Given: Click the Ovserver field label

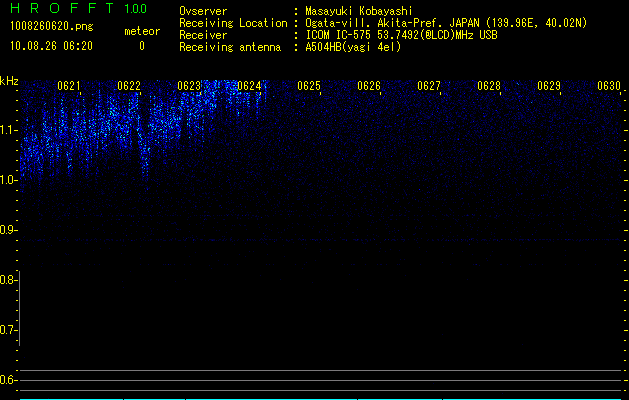Looking at the screenshot, I should (203, 11).
